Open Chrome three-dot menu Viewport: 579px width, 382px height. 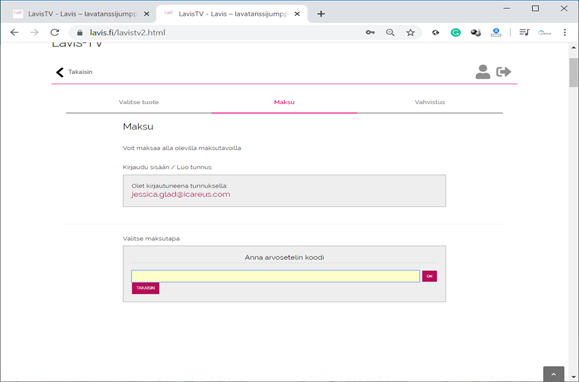tap(565, 32)
